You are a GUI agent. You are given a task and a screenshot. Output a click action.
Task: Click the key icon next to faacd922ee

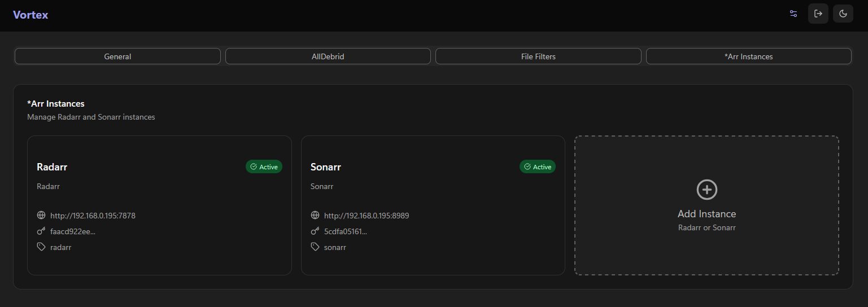point(41,231)
